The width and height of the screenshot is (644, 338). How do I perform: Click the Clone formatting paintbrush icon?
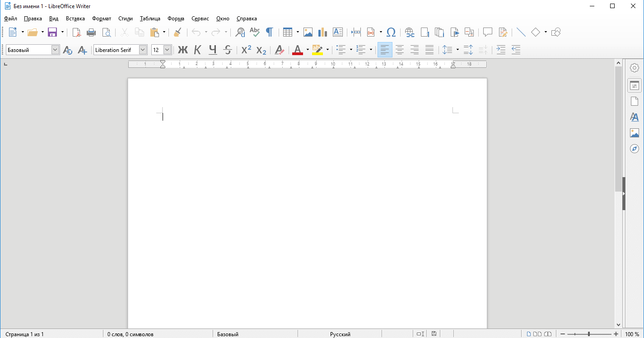tap(177, 32)
